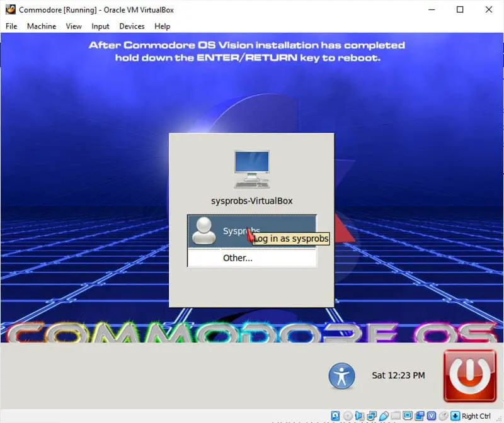Click the display status icon
The height and width of the screenshot is (423, 504).
tap(408, 416)
